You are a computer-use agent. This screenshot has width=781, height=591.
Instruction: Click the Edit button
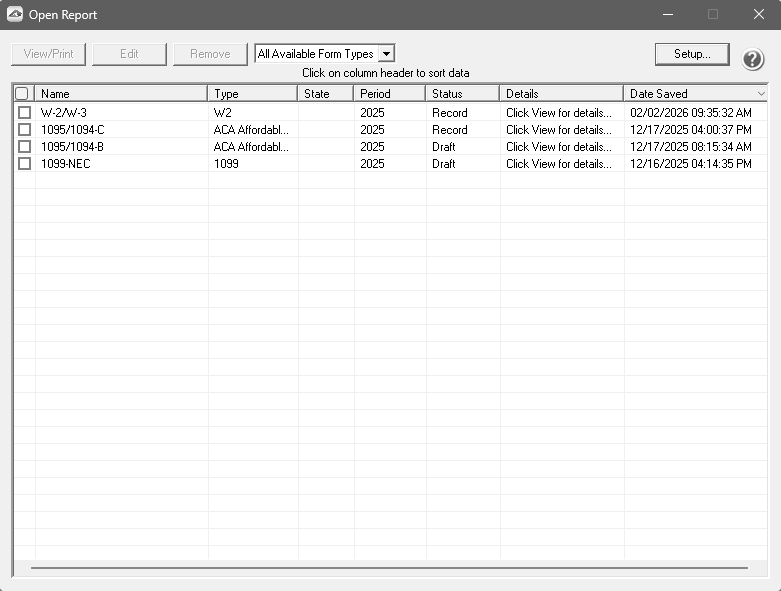(x=129, y=54)
